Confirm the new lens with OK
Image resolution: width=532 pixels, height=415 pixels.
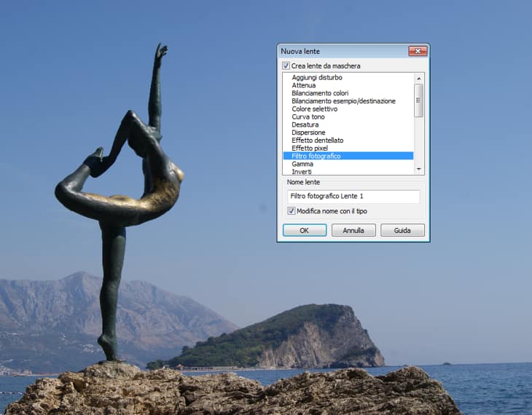305,230
